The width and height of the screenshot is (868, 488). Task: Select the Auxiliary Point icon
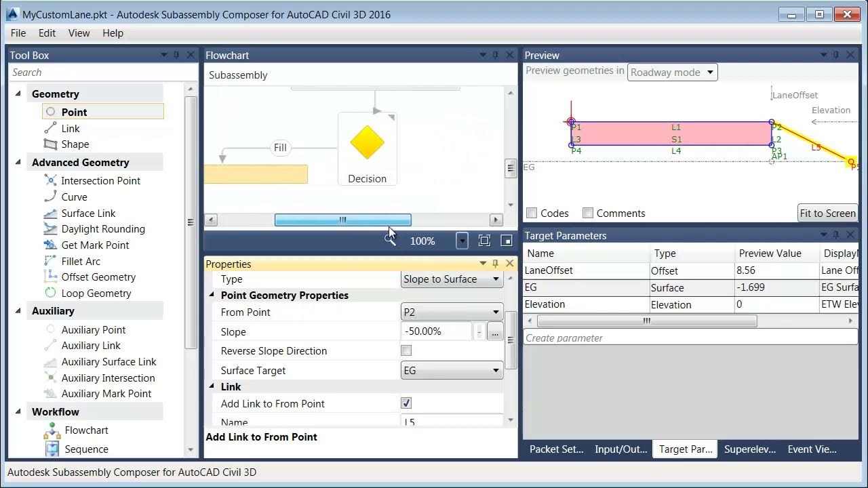[50, 329]
